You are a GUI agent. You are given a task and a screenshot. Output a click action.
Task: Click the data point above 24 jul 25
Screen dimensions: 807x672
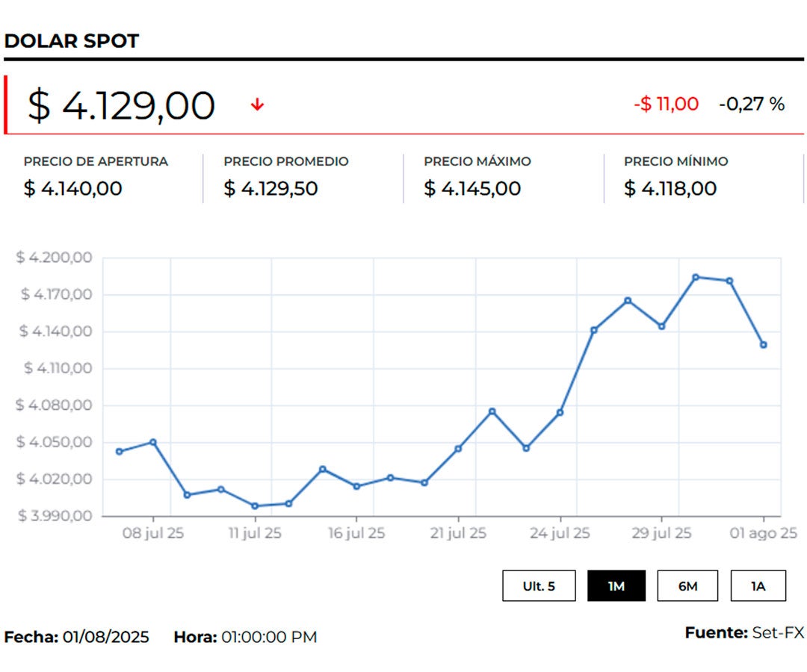(x=560, y=412)
